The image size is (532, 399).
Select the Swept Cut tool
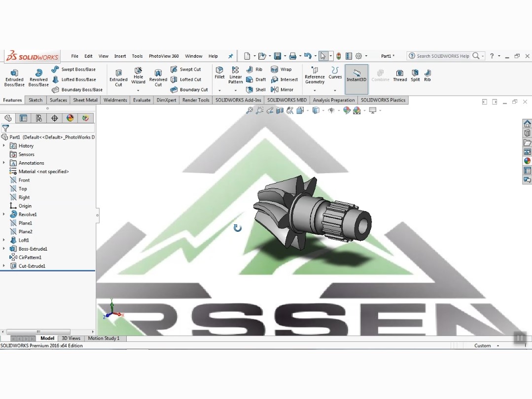(185, 69)
